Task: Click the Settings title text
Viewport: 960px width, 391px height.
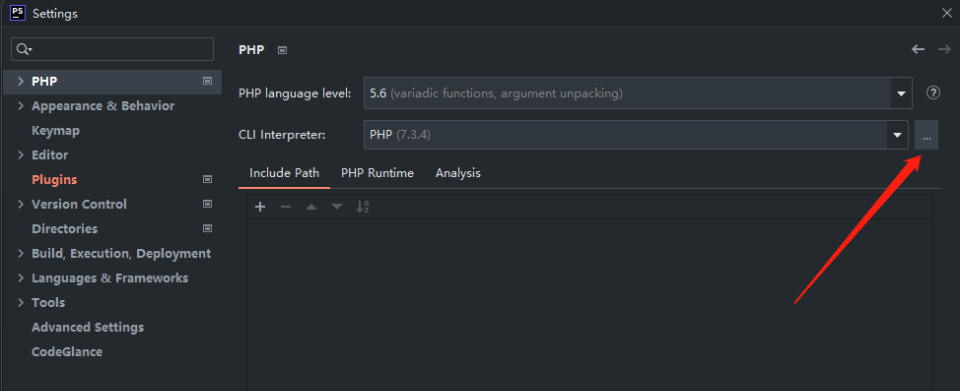Action: (x=54, y=13)
